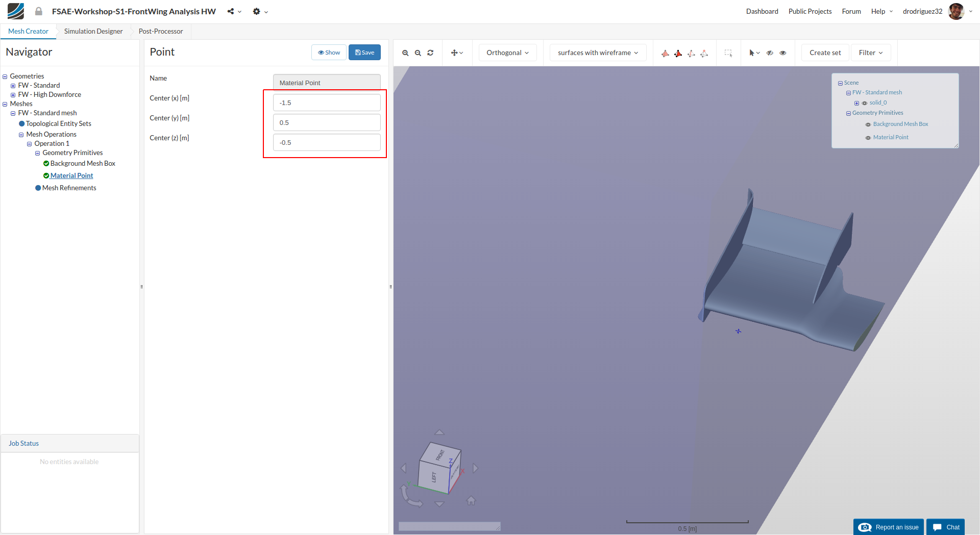The image size is (980, 535).
Task: Open the cursor selection mode dropdown
Action: [x=754, y=53]
